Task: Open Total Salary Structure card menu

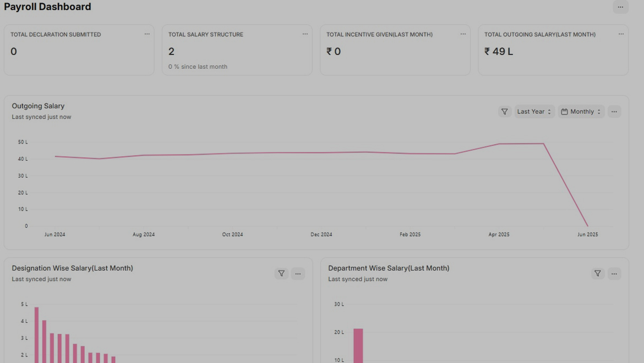Action: (305, 34)
